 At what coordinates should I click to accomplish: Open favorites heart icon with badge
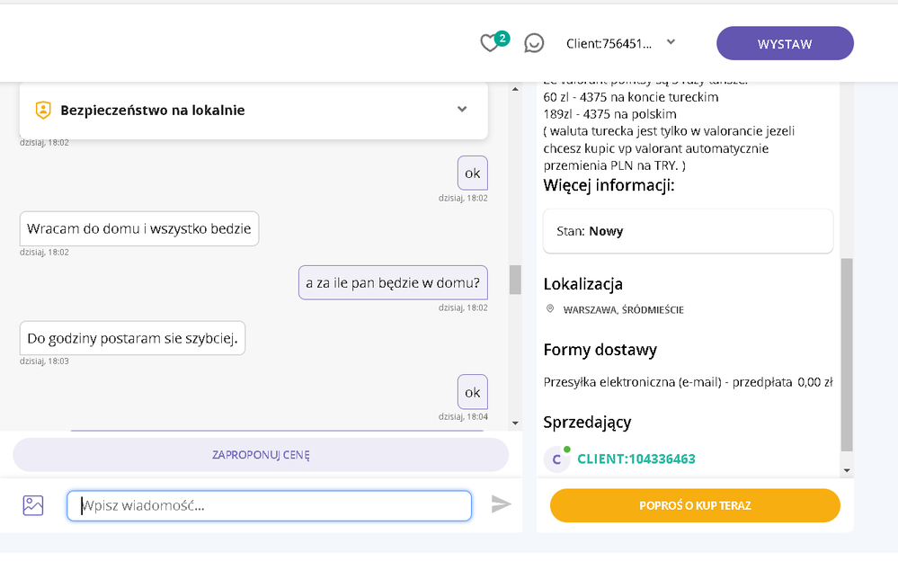click(x=490, y=43)
